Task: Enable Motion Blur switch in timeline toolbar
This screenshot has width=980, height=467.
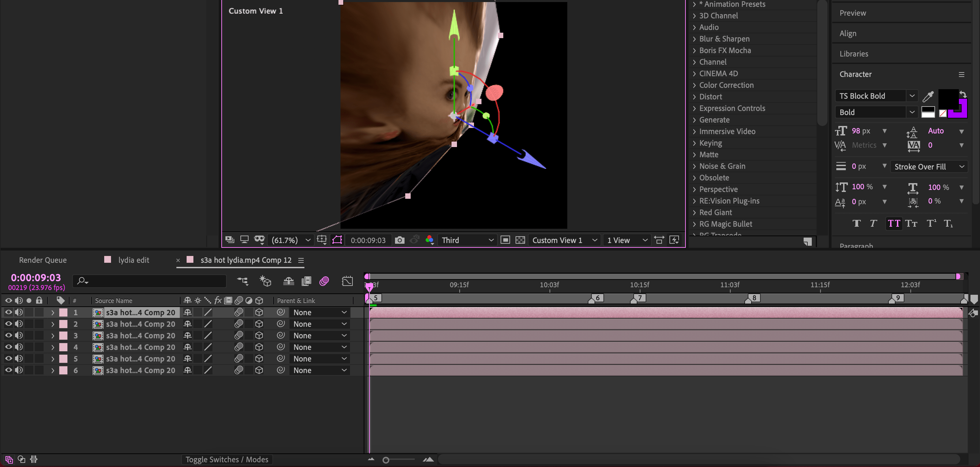Action: (324, 281)
